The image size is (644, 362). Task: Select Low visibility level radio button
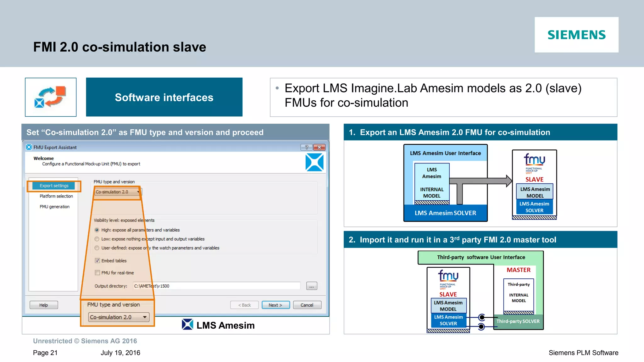coord(97,239)
